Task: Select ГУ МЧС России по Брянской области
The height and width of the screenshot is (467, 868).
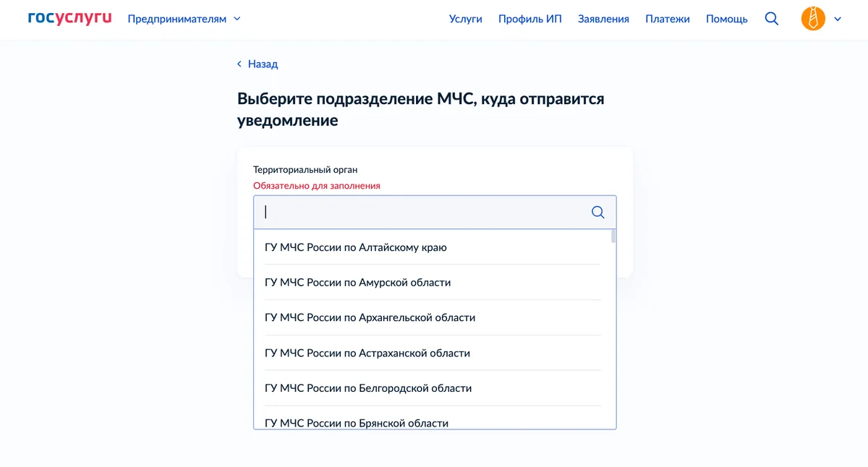Action: point(433,419)
